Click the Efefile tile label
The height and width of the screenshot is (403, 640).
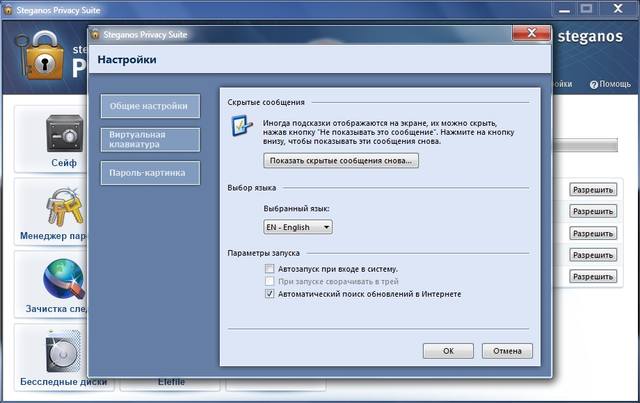point(171,382)
